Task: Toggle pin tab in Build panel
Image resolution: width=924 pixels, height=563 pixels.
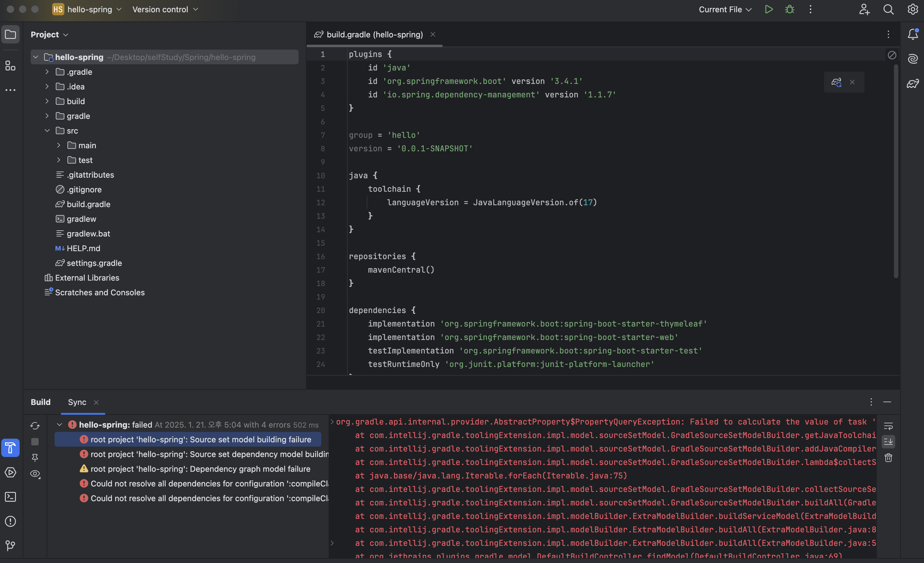Action: coord(35,458)
